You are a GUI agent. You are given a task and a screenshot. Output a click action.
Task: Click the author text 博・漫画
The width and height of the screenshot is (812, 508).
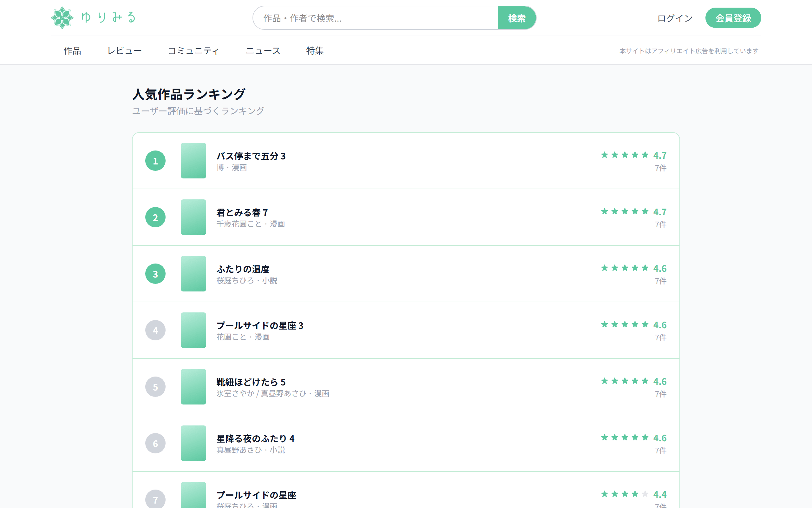click(x=232, y=167)
